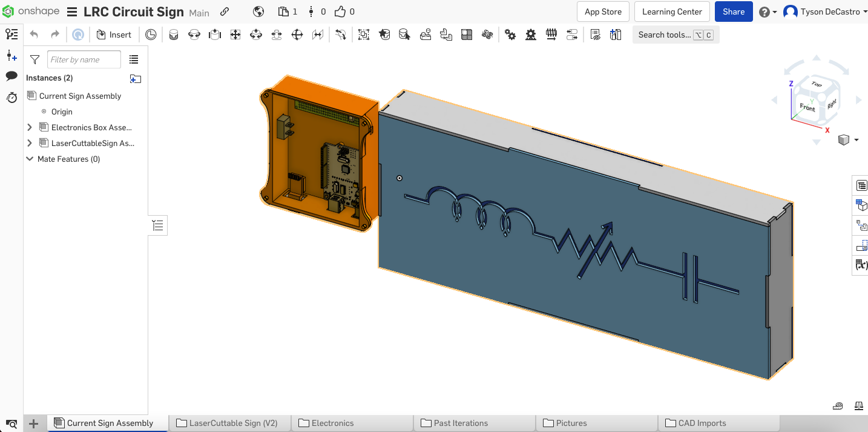The height and width of the screenshot is (432, 868).
Task: Open the globe public document icon
Action: (x=258, y=12)
